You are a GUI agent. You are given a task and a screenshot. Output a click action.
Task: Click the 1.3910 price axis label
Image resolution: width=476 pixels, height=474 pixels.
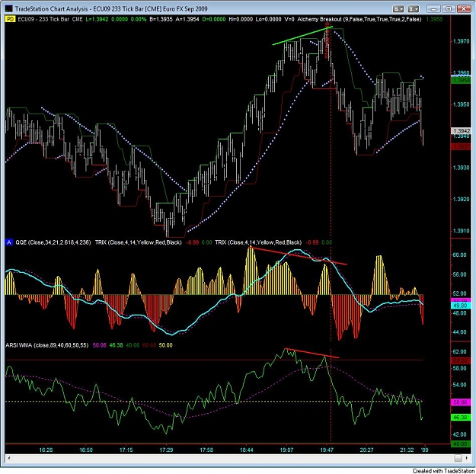click(461, 231)
